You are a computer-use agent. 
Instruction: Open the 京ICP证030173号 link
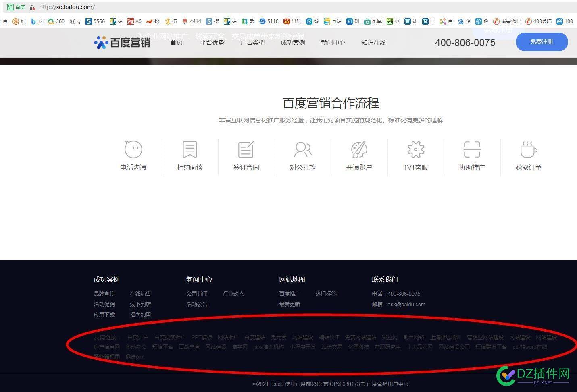(x=344, y=384)
